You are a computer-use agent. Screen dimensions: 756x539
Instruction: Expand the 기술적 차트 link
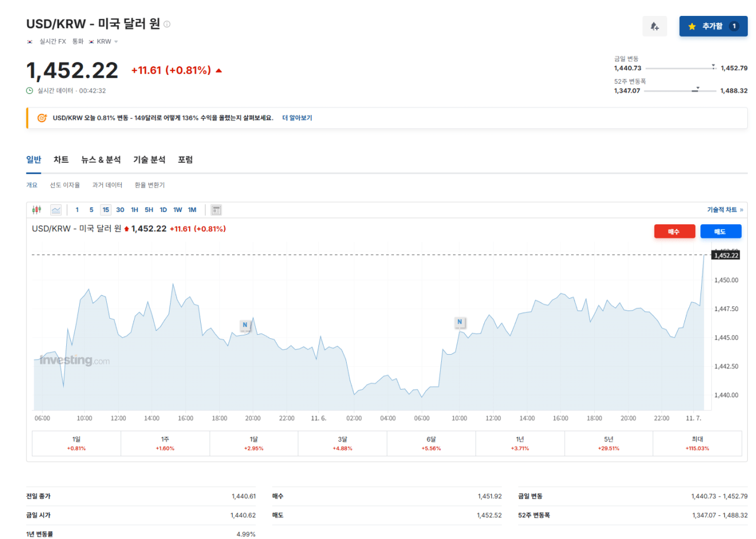point(725,210)
